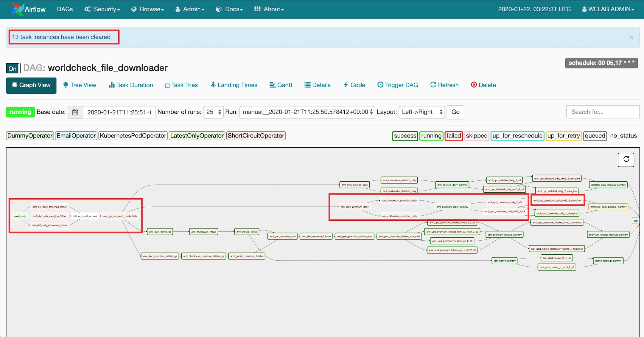Open the Gantt chart view

[x=281, y=85]
